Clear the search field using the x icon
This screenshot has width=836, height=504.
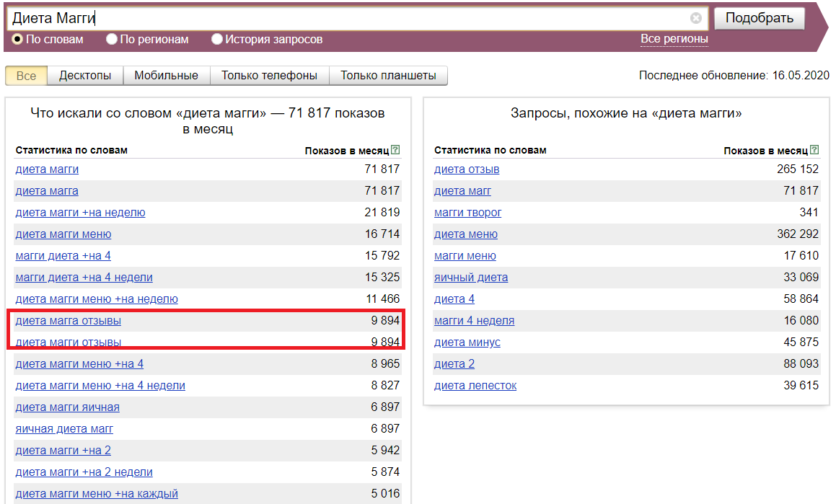(695, 18)
